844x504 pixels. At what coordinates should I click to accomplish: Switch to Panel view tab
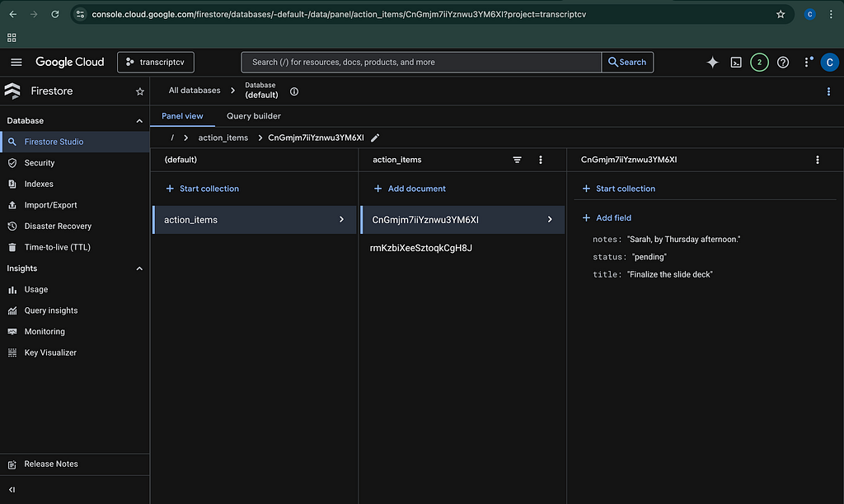point(182,116)
